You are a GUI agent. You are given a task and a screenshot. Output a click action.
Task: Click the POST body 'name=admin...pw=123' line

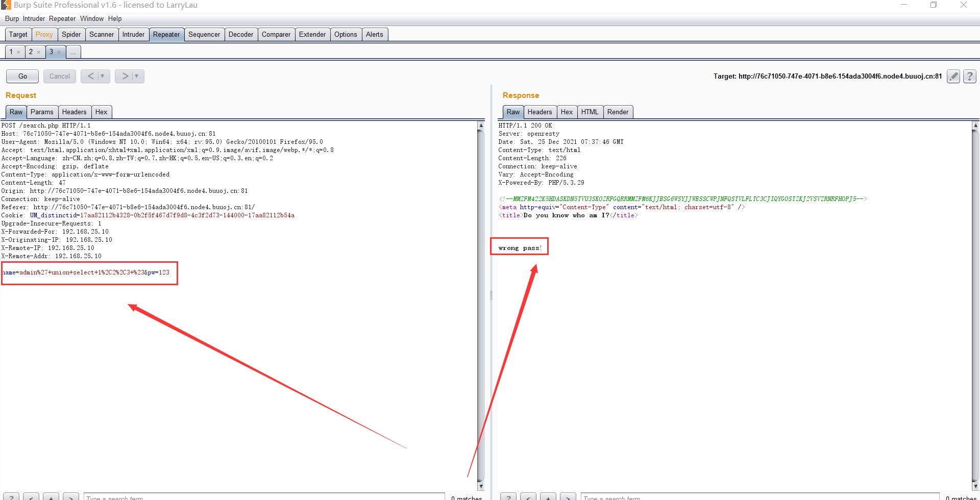tap(86, 272)
